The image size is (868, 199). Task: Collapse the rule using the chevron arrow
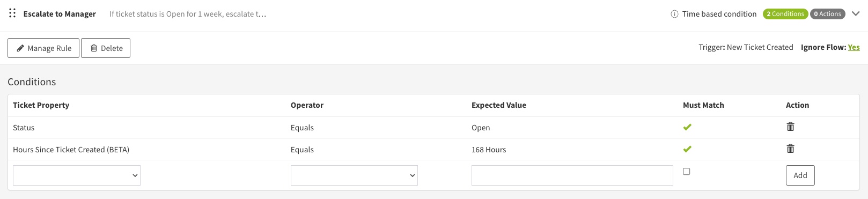[x=856, y=13]
